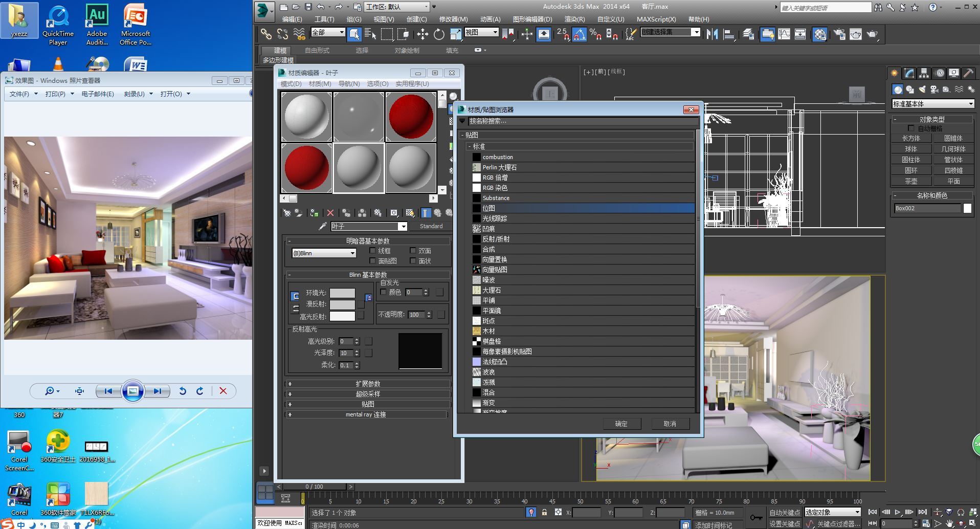980x529 pixels.
Task: Pick material from object with eyedropper
Action: click(x=323, y=226)
